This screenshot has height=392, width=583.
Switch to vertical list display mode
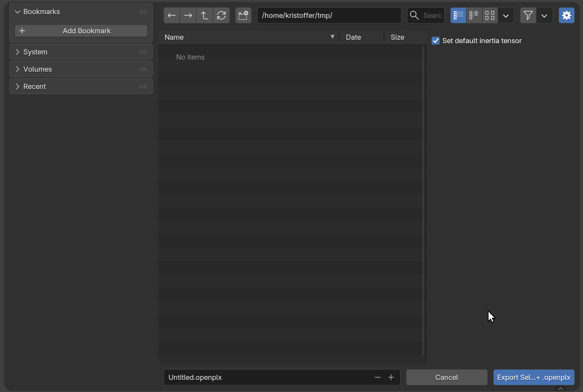(x=458, y=15)
